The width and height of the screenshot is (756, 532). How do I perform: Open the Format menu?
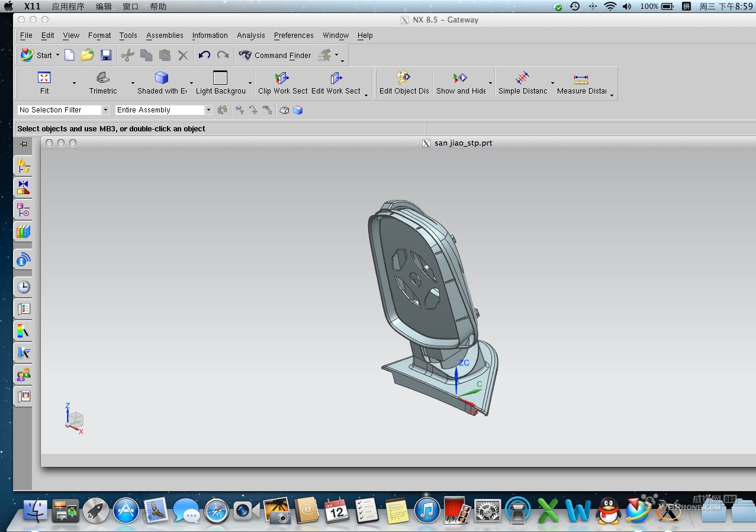(x=99, y=36)
